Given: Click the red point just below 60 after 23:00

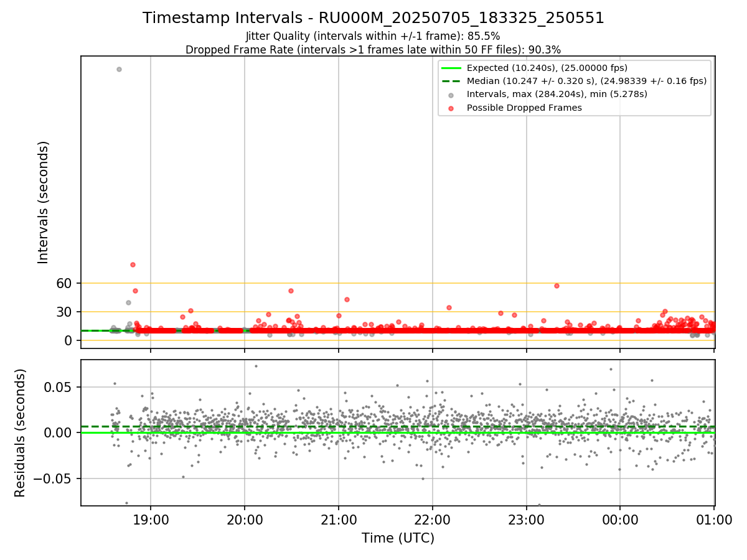Looking at the screenshot, I should 557,286.
